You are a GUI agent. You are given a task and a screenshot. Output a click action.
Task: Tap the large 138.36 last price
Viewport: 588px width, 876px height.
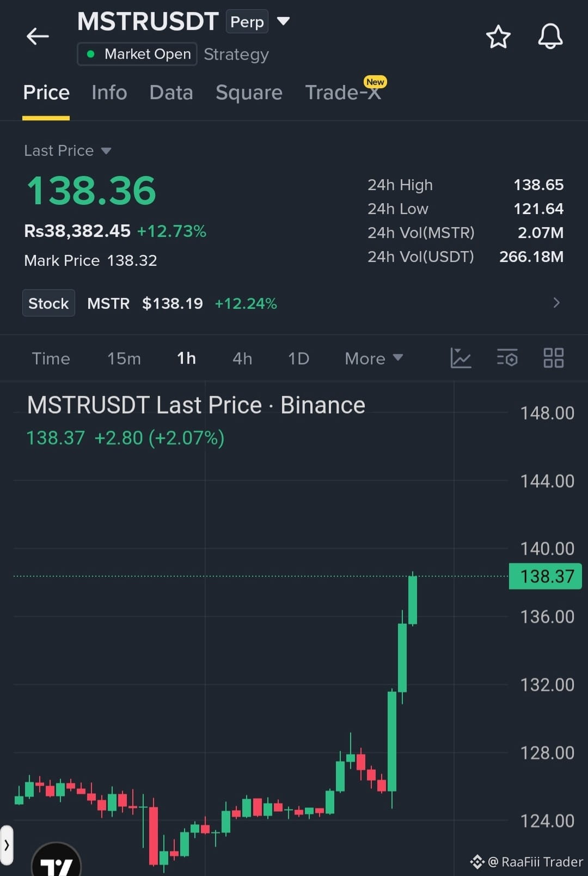(x=91, y=191)
